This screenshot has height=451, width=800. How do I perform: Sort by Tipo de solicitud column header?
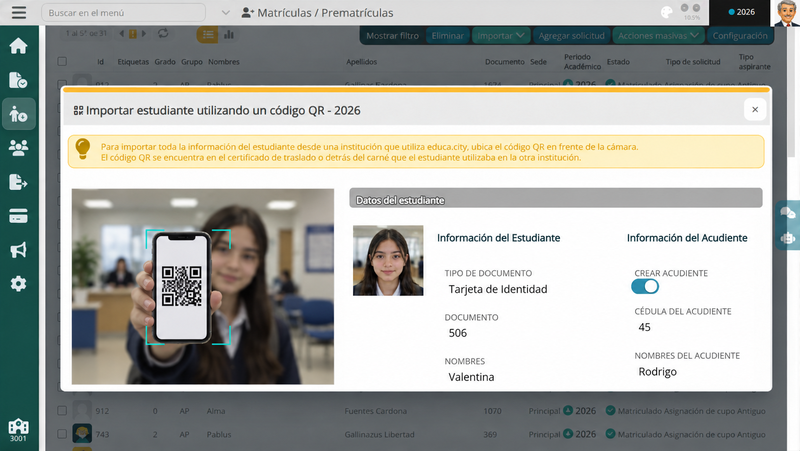693,62
